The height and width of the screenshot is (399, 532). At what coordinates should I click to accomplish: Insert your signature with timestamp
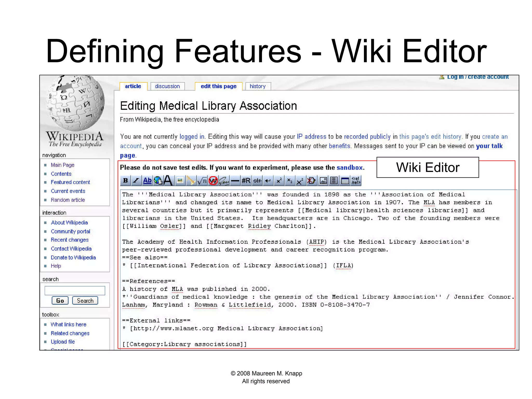click(x=224, y=181)
